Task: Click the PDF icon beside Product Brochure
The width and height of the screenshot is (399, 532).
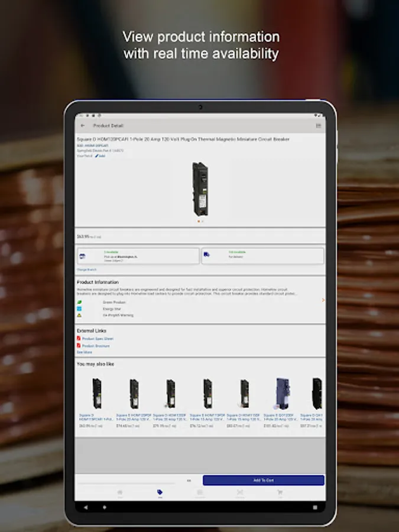Action: (x=79, y=345)
